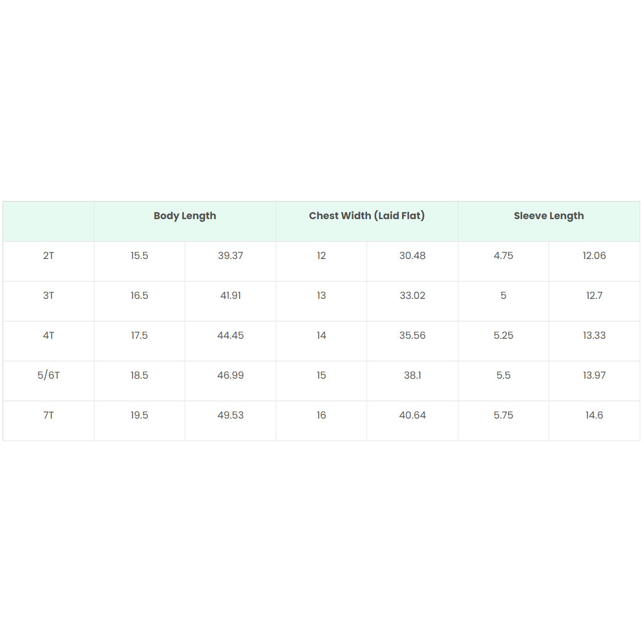Click the 4.75 sleeve length cell
644x644 pixels.
[x=504, y=256]
